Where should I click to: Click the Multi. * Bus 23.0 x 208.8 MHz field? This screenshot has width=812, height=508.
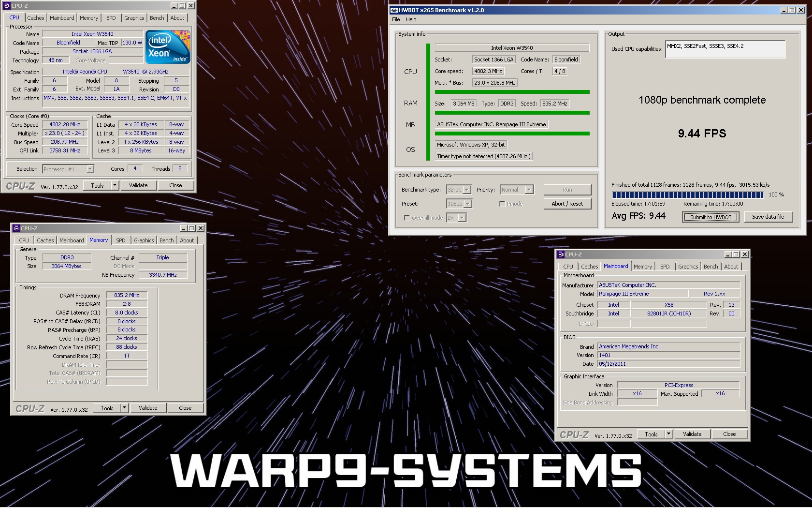495,83
